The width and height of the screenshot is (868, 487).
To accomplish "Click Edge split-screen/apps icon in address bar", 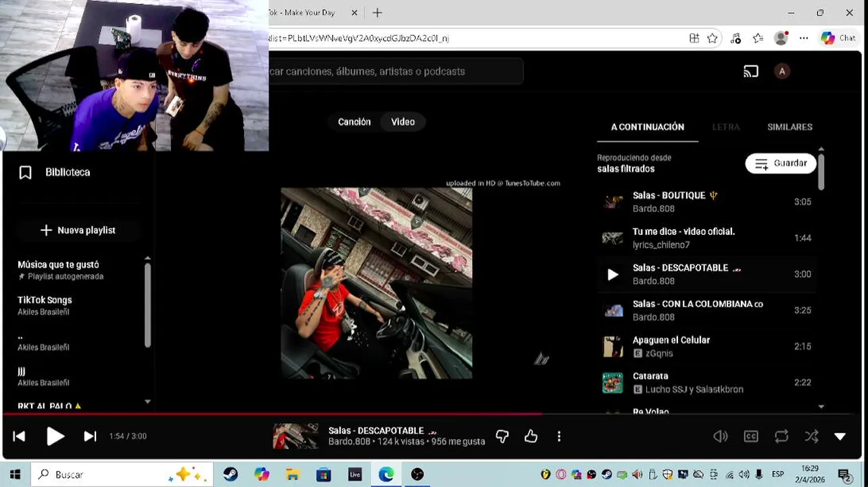I will tap(694, 39).
